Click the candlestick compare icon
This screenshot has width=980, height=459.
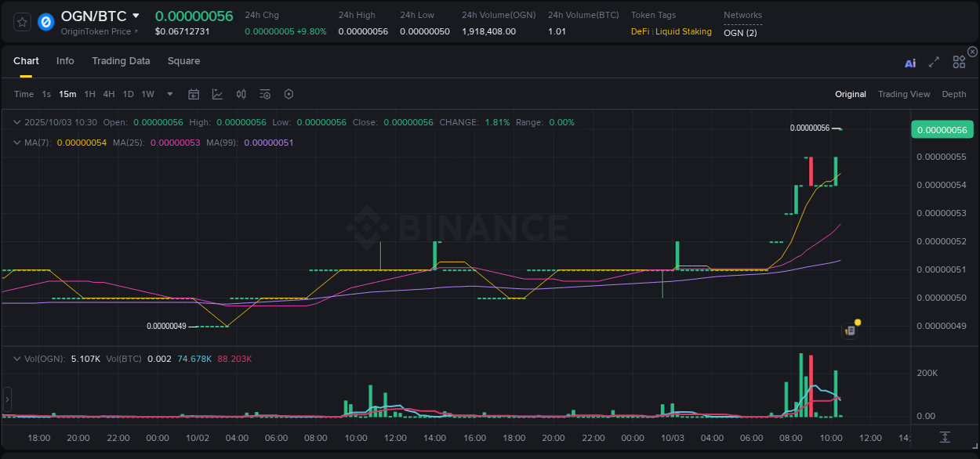241,94
